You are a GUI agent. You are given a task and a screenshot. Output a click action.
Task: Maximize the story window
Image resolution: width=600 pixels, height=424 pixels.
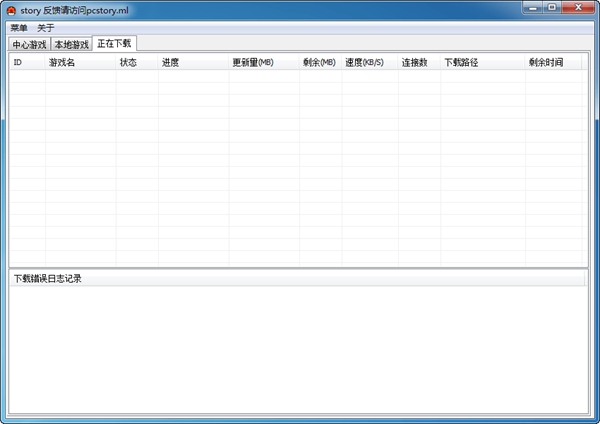point(552,7)
